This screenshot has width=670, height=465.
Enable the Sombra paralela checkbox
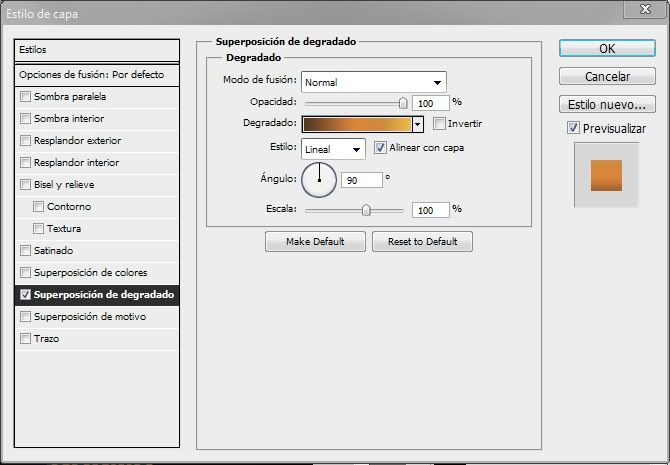point(25,97)
